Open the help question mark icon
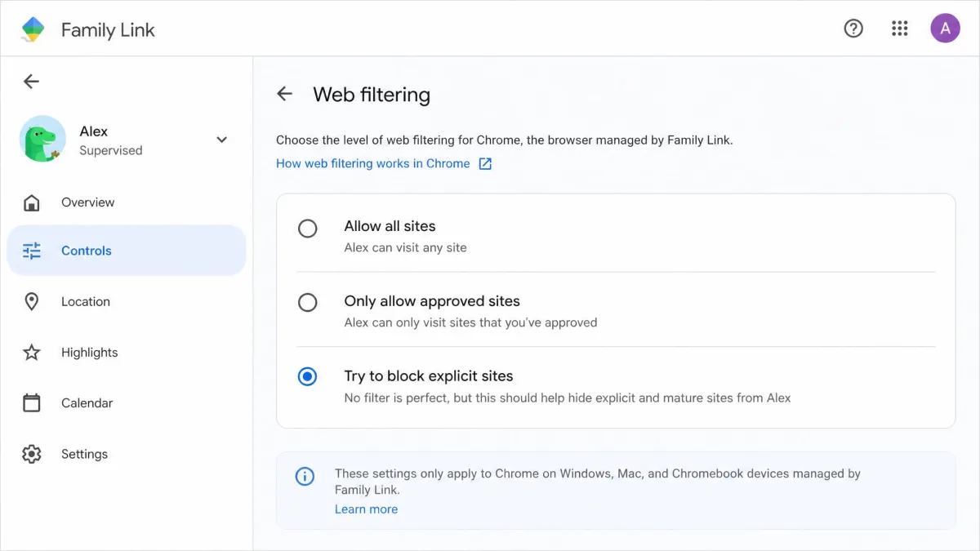Screen dimensions: 980x551 853,29
